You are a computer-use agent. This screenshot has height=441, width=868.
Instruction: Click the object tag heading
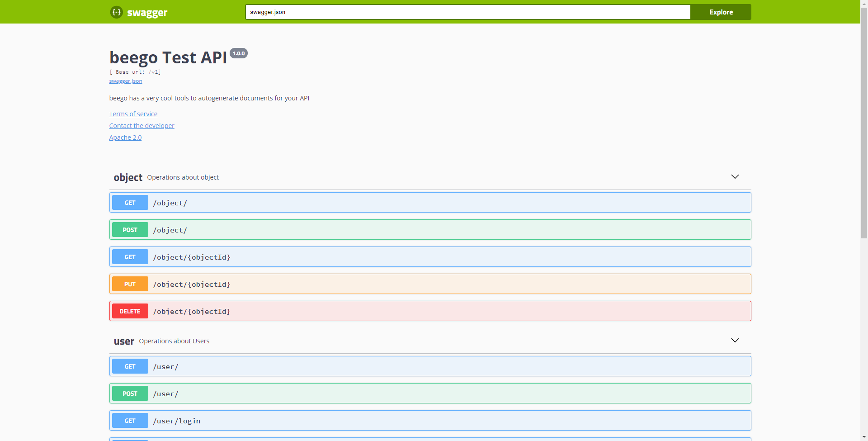(x=128, y=177)
